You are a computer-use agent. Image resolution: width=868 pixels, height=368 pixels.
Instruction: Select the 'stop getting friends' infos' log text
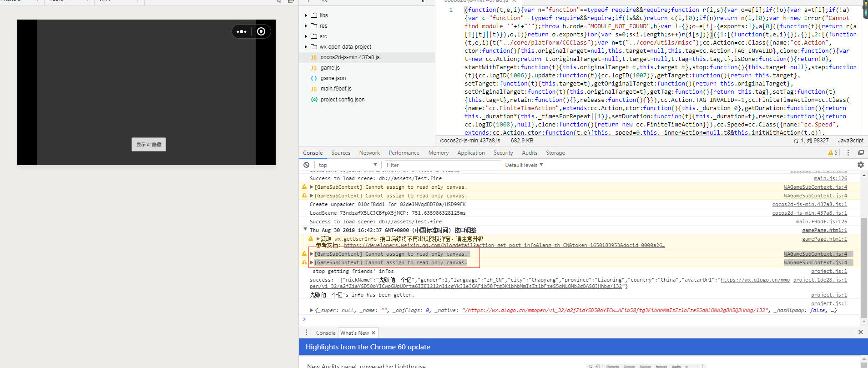tap(353, 271)
